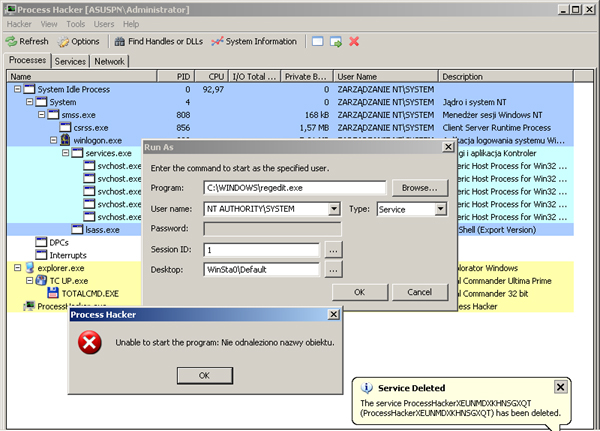Click the User name combo text field
This screenshot has height=431, width=600.
point(266,209)
